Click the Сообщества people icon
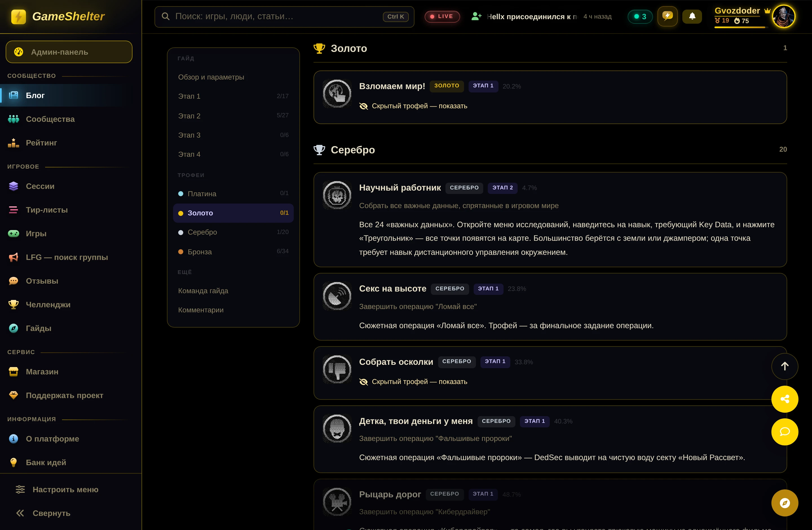The image size is (812, 530). coord(13,119)
